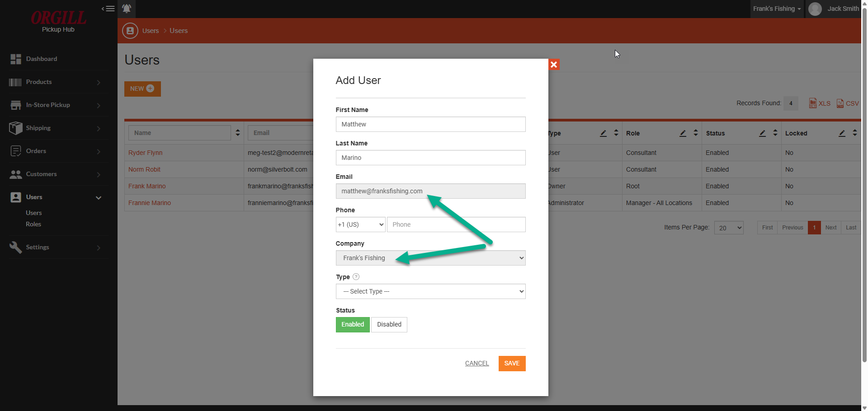Image resolution: width=868 pixels, height=411 pixels.
Task: Click the Shipping box icon
Action: (16, 128)
